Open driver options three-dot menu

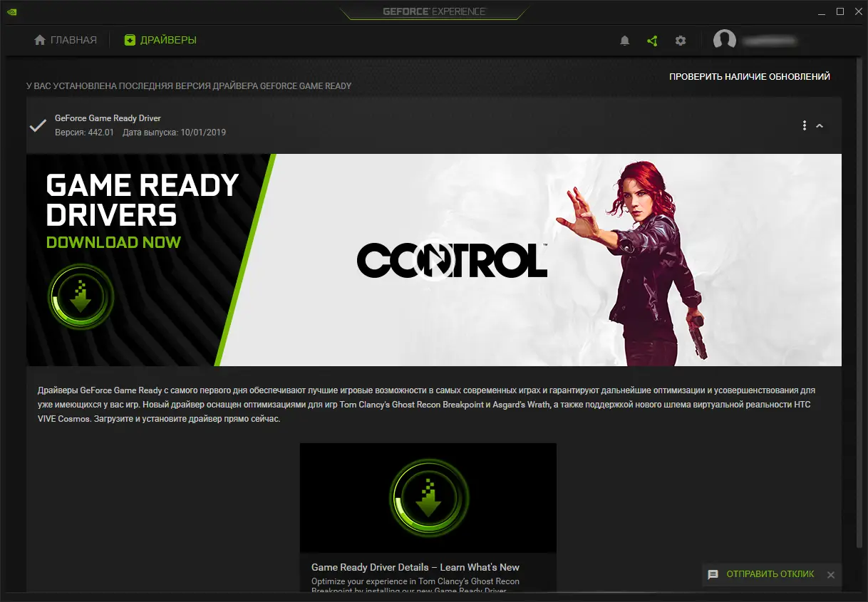[805, 125]
